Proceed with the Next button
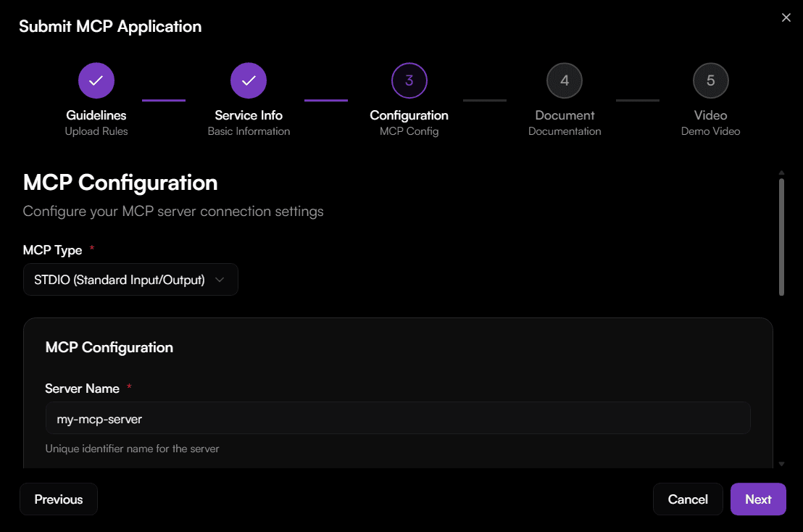 point(758,499)
